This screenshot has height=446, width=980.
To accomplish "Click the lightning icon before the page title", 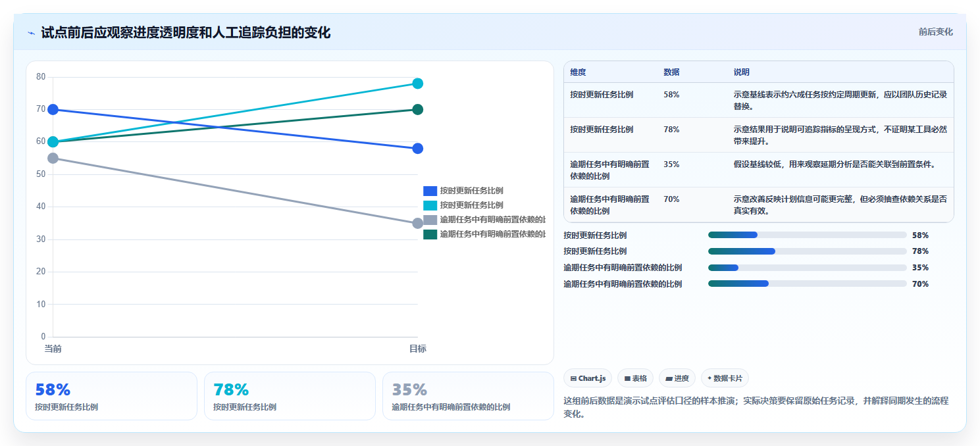I will point(32,33).
